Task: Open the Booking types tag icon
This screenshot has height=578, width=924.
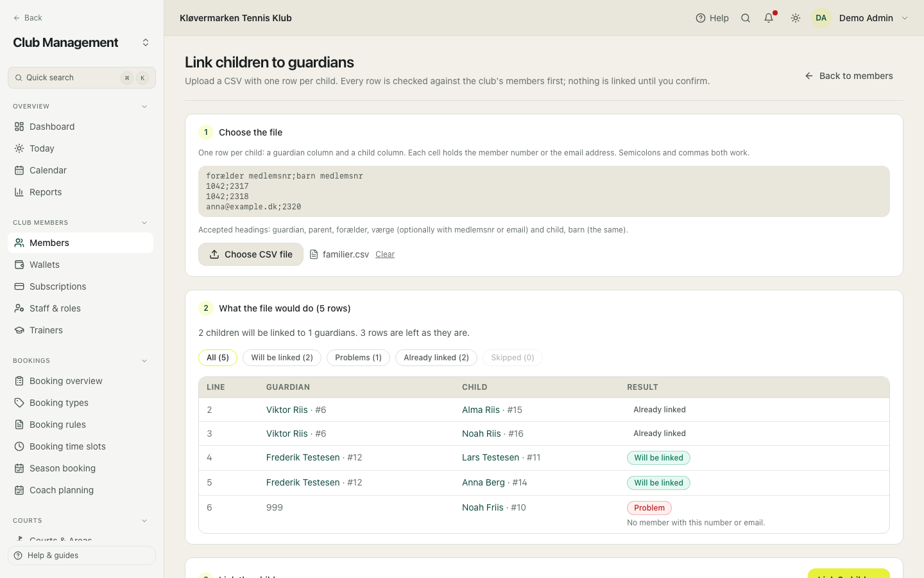Action: (19, 403)
